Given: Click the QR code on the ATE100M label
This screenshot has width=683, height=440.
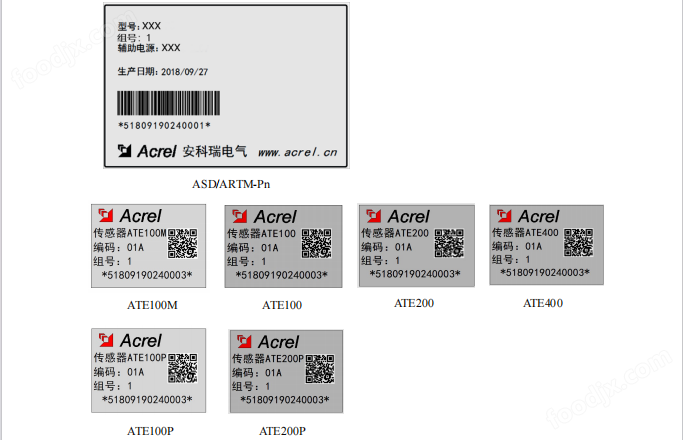Looking at the screenshot, I should coord(182,244).
